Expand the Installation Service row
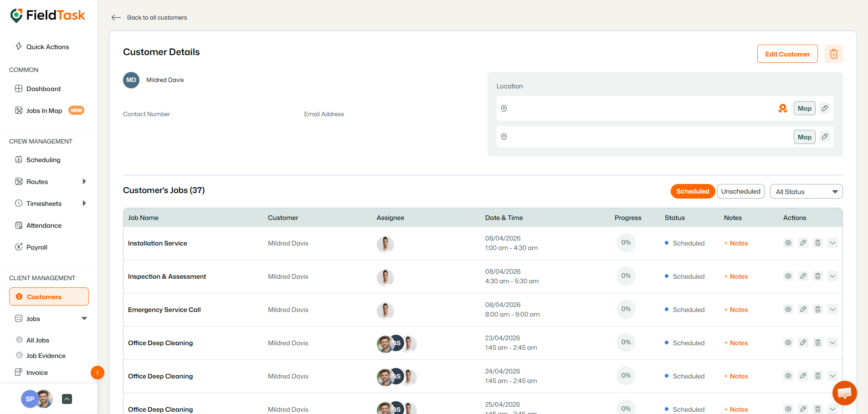 coord(832,243)
